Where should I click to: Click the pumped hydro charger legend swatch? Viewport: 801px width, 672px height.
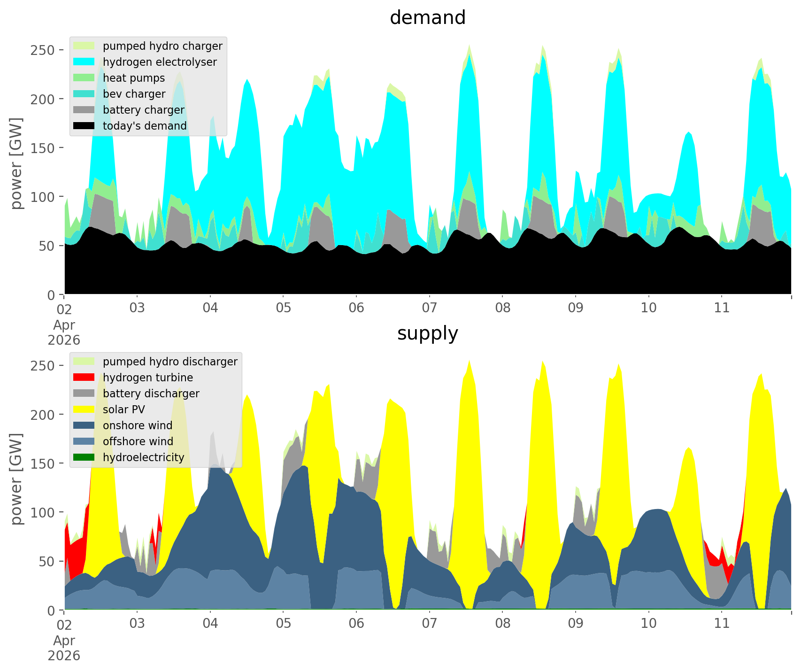click(x=85, y=46)
